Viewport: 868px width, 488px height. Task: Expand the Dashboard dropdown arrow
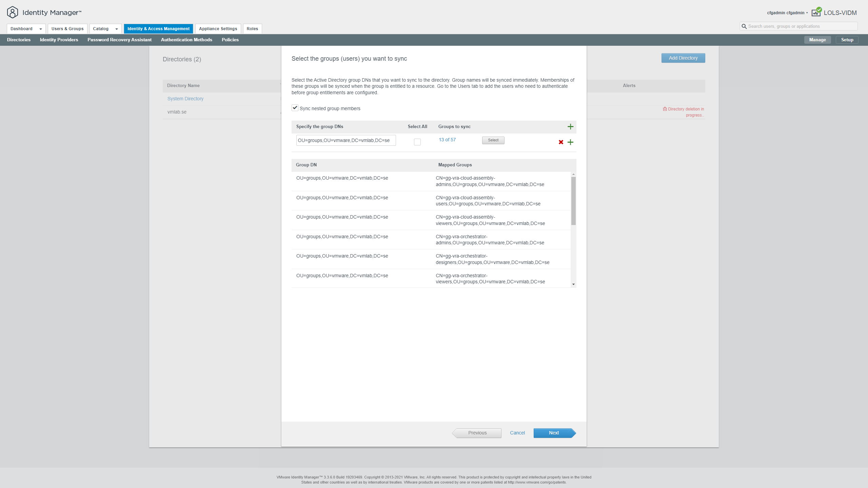(41, 29)
